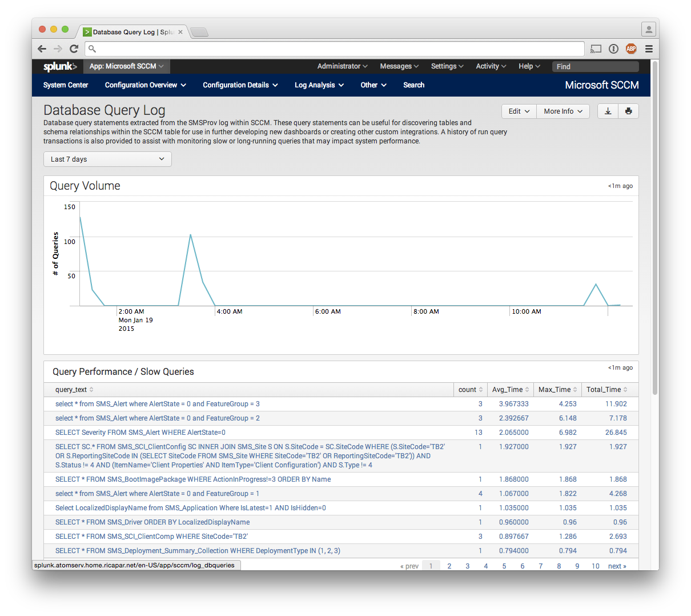This screenshot has height=616, width=691.
Task: Open SELECT Severity FROM SMS_Alert query
Action: click(x=140, y=433)
